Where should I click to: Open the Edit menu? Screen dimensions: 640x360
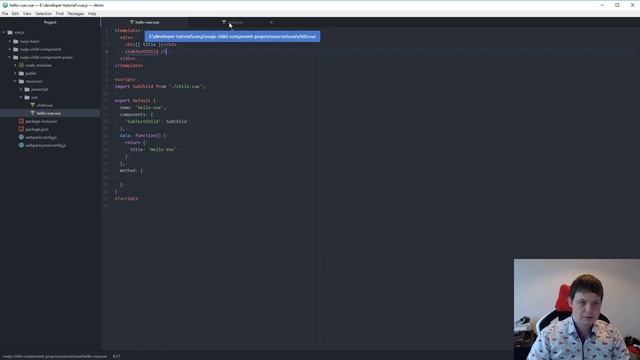[x=15, y=13]
